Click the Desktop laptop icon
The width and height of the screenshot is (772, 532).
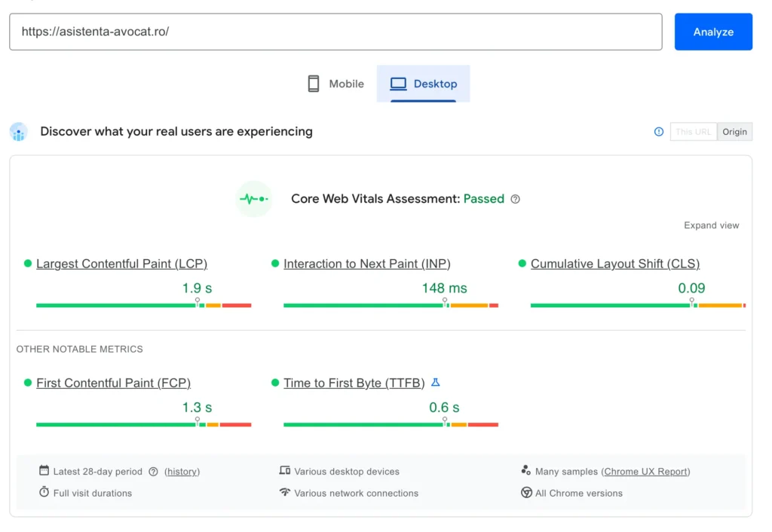[398, 84]
